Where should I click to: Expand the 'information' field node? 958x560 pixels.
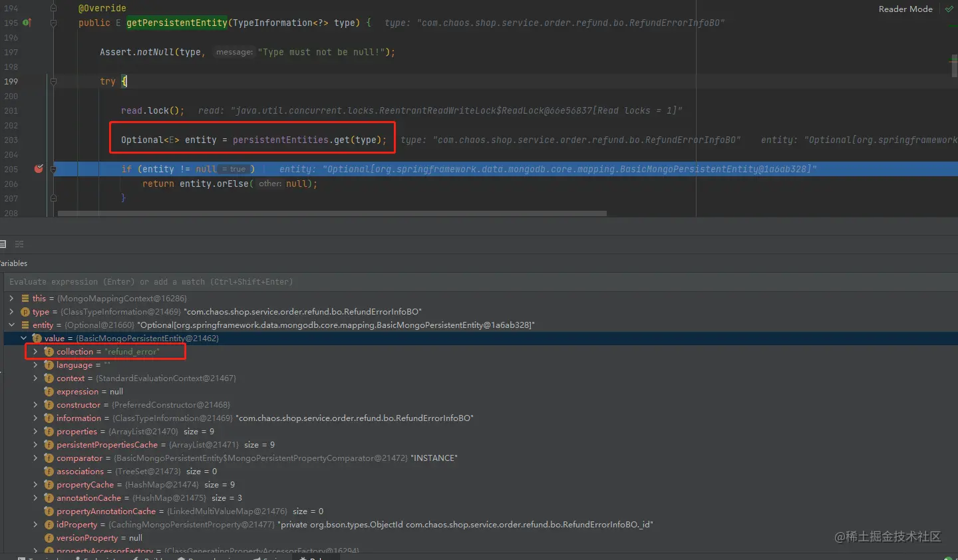click(35, 418)
